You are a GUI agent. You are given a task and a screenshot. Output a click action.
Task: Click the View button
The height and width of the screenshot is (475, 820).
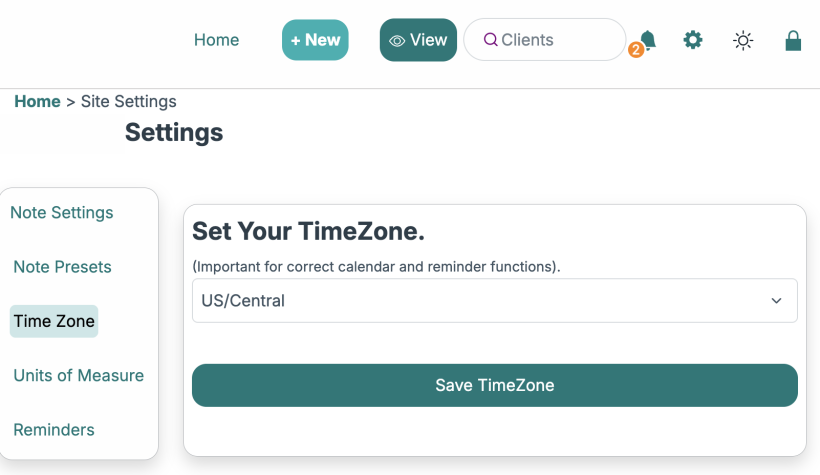(x=418, y=40)
